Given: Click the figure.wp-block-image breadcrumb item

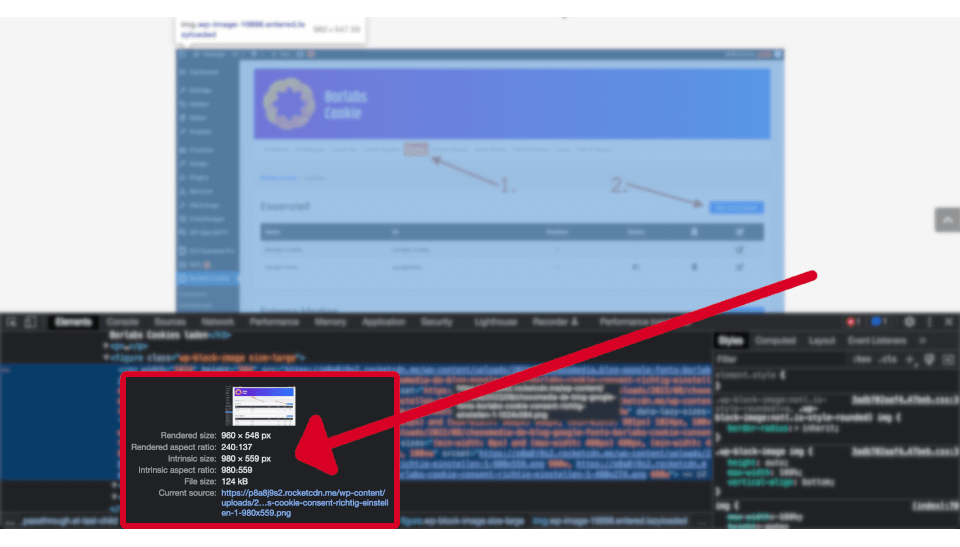Looking at the screenshot, I should 463,521.
